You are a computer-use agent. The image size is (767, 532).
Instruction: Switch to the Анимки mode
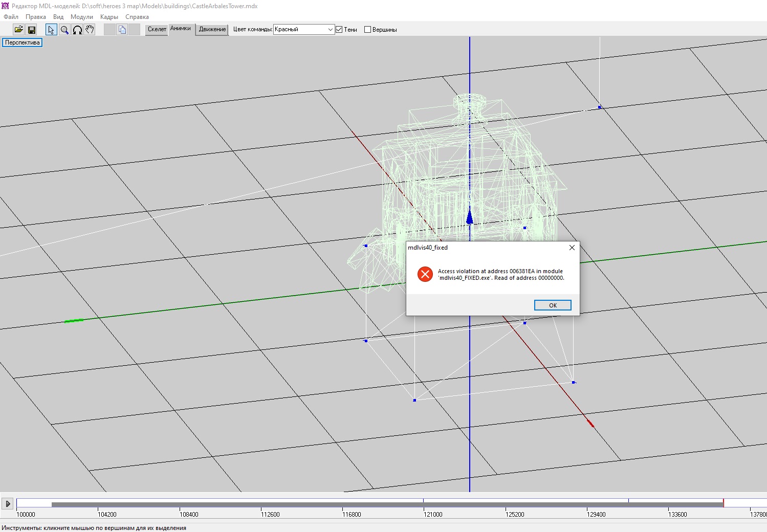[x=181, y=29]
